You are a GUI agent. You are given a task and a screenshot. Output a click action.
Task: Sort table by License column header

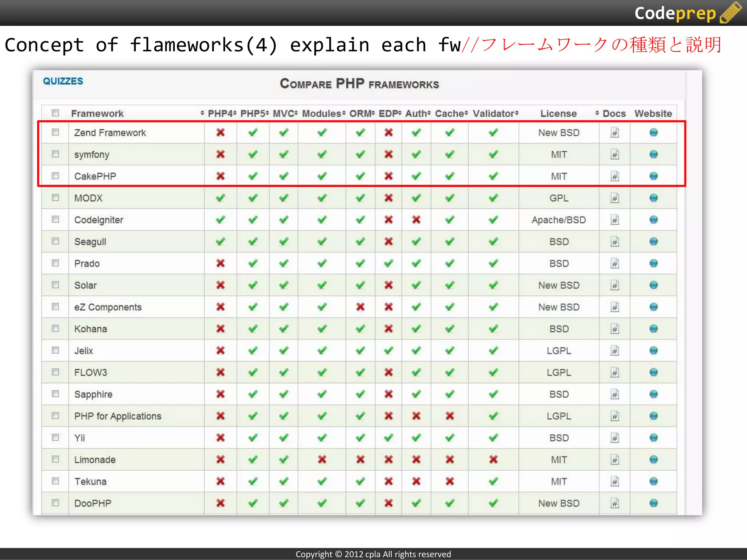point(558,113)
